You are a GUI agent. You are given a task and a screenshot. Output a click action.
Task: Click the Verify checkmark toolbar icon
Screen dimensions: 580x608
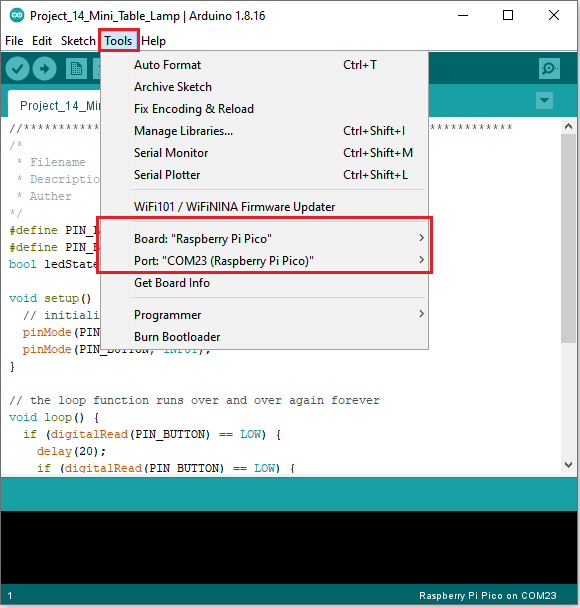click(x=17, y=69)
